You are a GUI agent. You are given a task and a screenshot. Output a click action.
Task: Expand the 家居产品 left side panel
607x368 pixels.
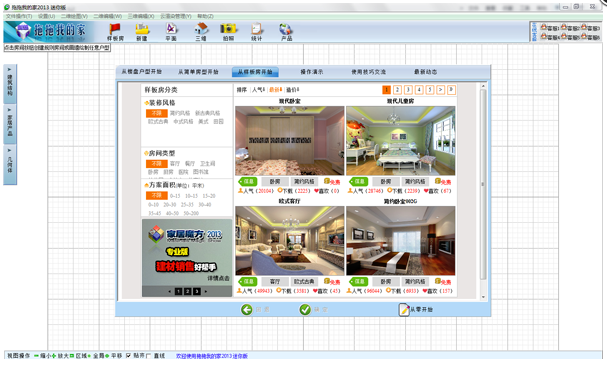tap(10, 124)
